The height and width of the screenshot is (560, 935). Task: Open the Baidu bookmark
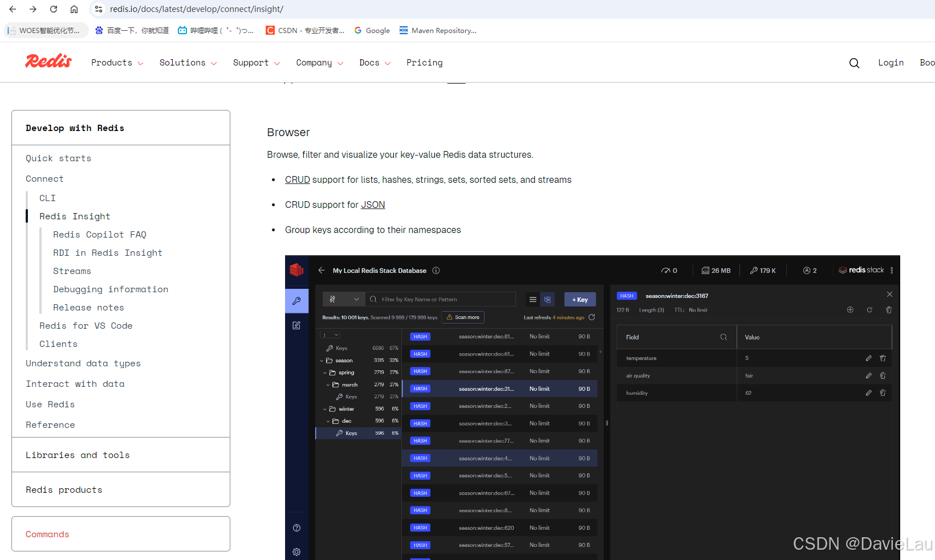point(132,31)
